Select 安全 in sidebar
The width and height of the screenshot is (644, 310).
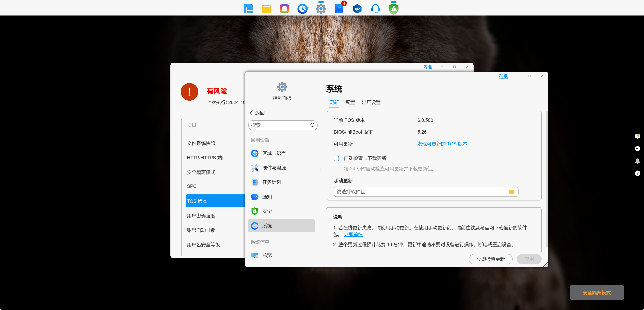point(281,211)
